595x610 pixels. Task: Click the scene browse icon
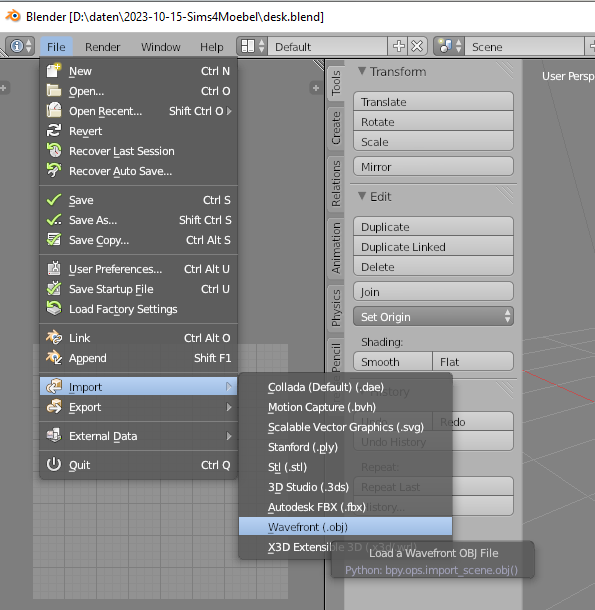(449, 46)
